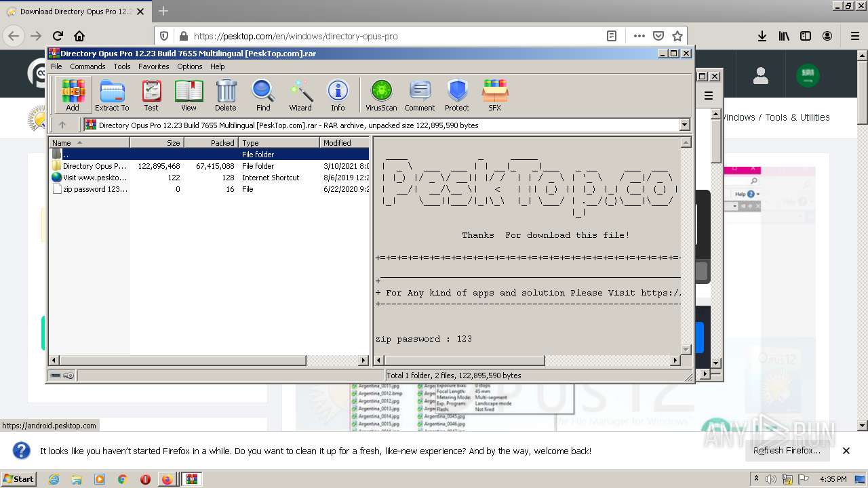
Task: Select the parent folder '..' row
Action: [210, 155]
